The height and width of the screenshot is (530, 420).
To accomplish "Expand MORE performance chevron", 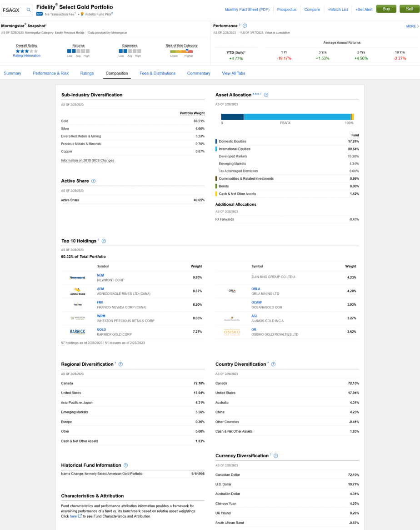I will click(x=413, y=26).
